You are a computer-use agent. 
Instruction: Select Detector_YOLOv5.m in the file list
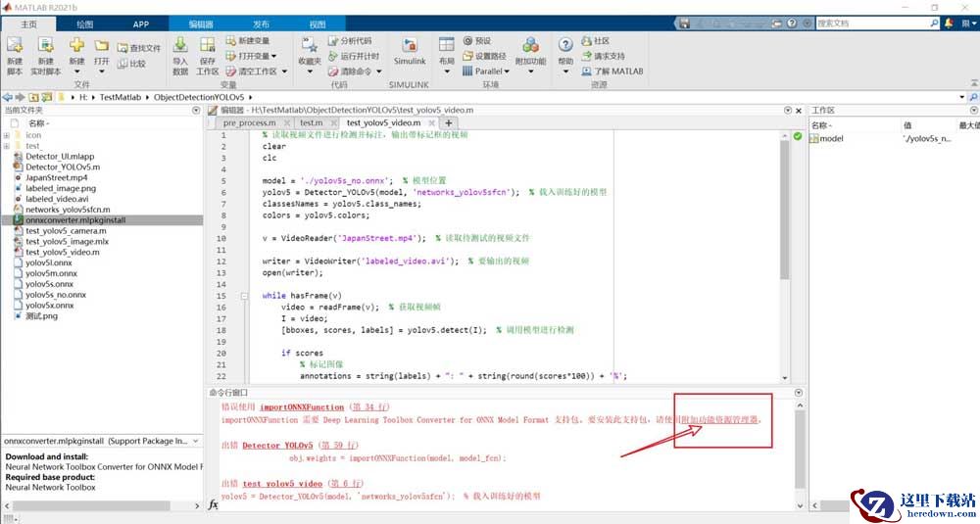pyautogui.click(x=63, y=167)
